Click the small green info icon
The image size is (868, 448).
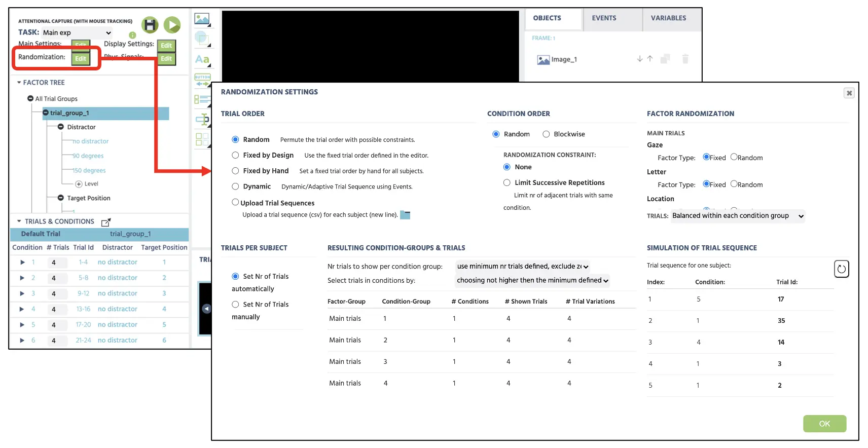pyautogui.click(x=132, y=35)
